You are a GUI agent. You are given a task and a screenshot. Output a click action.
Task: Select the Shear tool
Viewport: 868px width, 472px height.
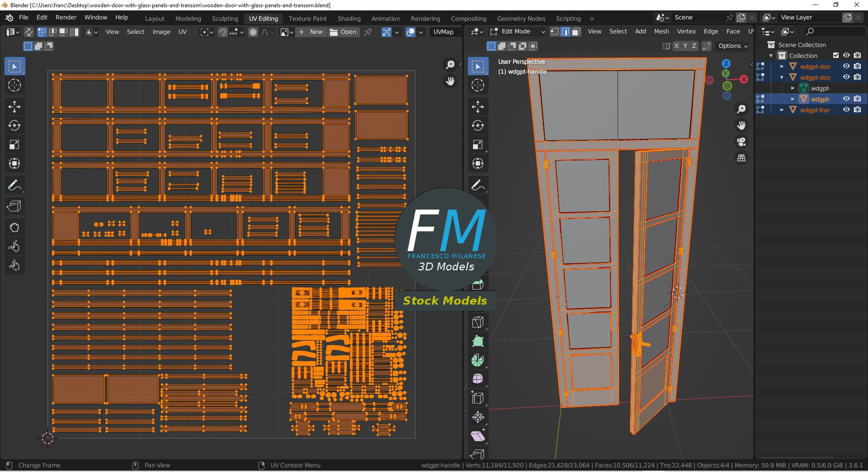click(478, 436)
